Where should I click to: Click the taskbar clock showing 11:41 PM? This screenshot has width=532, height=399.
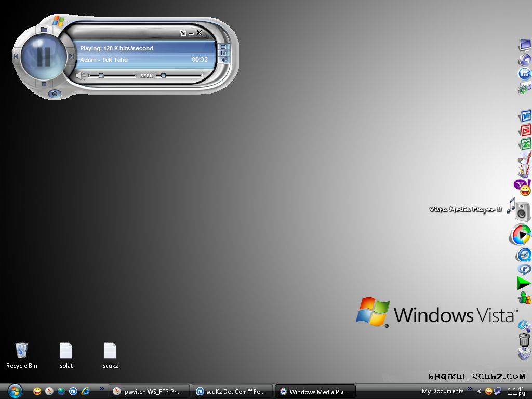point(516,391)
